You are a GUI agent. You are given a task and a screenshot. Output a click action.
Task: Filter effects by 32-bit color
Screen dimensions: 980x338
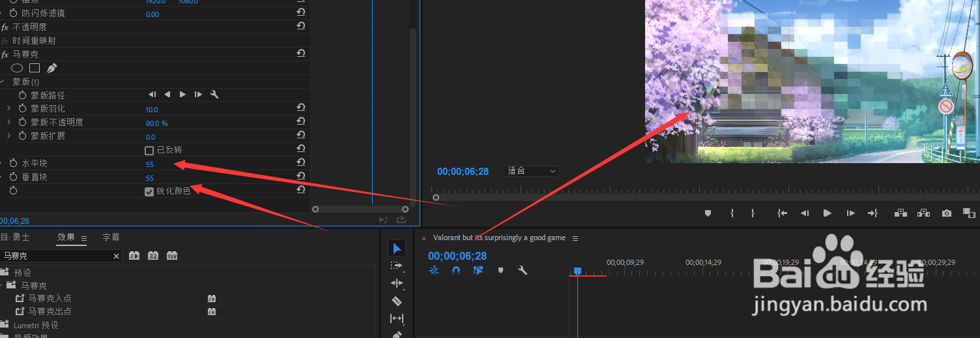(153, 256)
